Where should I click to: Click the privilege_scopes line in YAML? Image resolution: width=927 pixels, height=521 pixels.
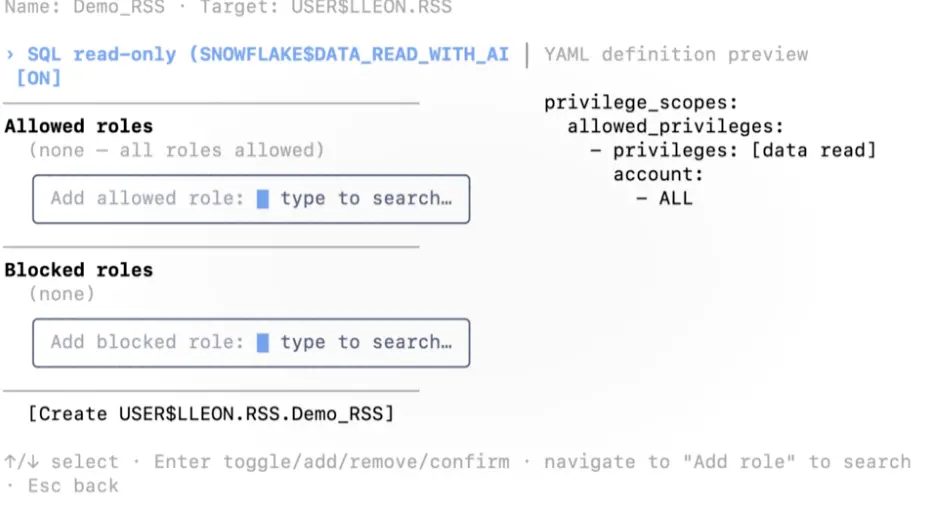point(641,103)
